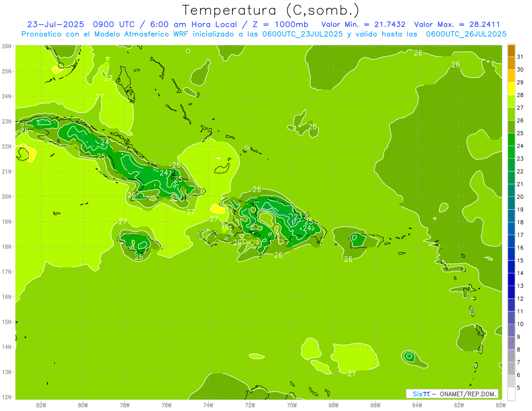The width and height of the screenshot is (532, 411).
Task: Click the 23N latitude label
Action: point(6,121)
